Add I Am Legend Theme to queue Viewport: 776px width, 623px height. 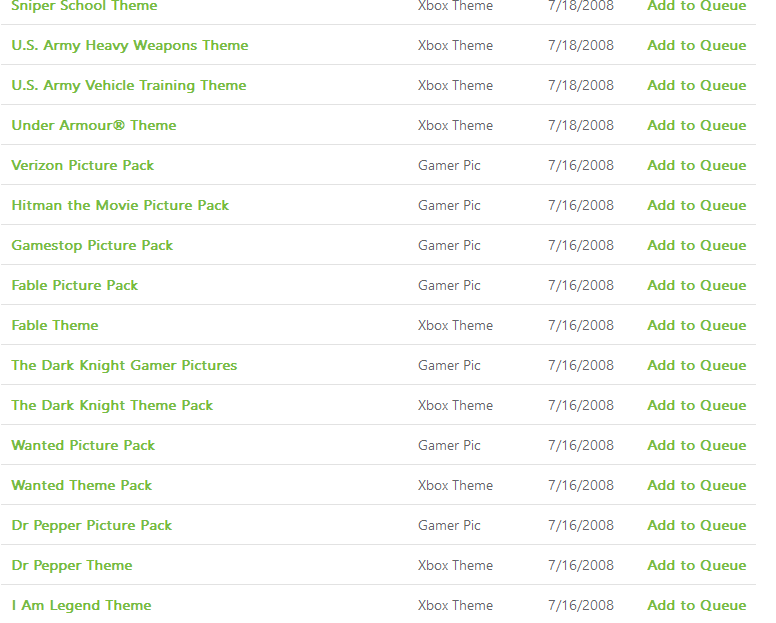697,606
